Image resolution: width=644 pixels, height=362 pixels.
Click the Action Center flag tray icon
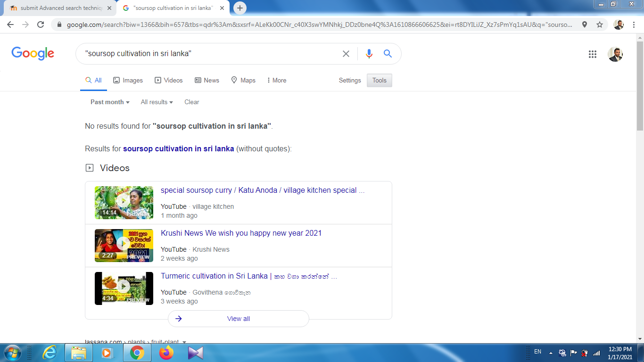574,353
